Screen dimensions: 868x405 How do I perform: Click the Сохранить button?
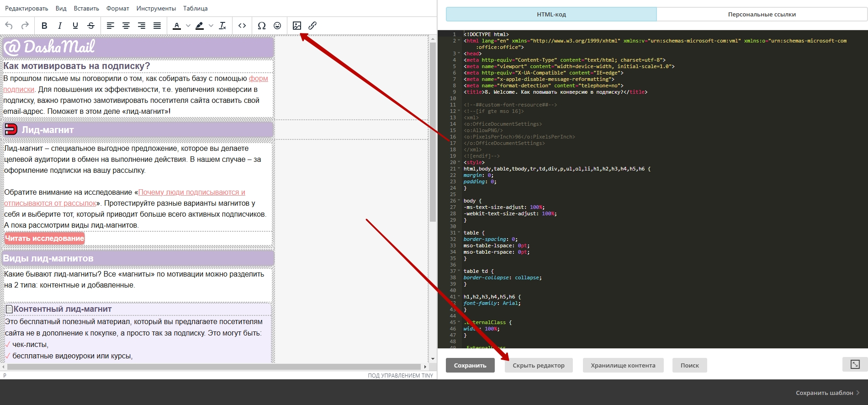(x=470, y=365)
